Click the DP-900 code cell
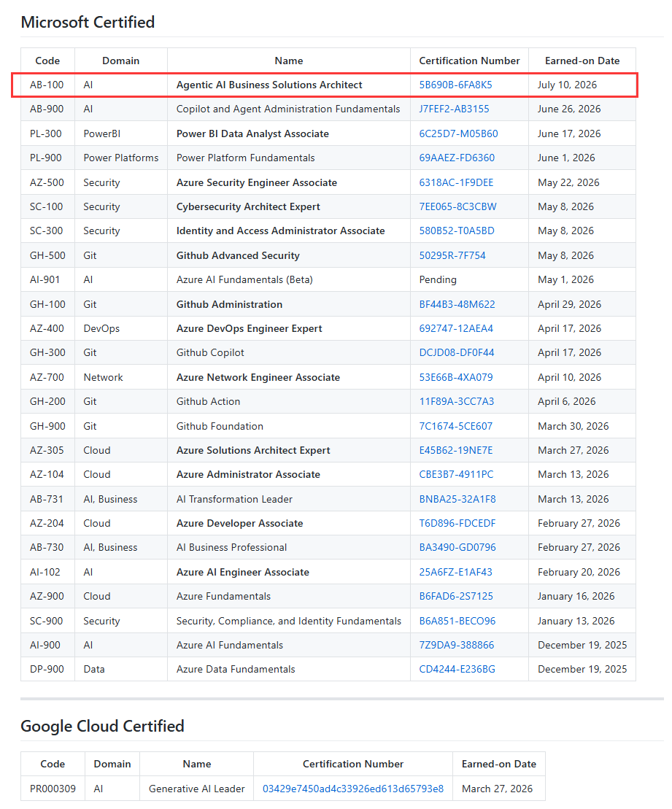Image resolution: width=672 pixels, height=809 pixels. (x=47, y=669)
